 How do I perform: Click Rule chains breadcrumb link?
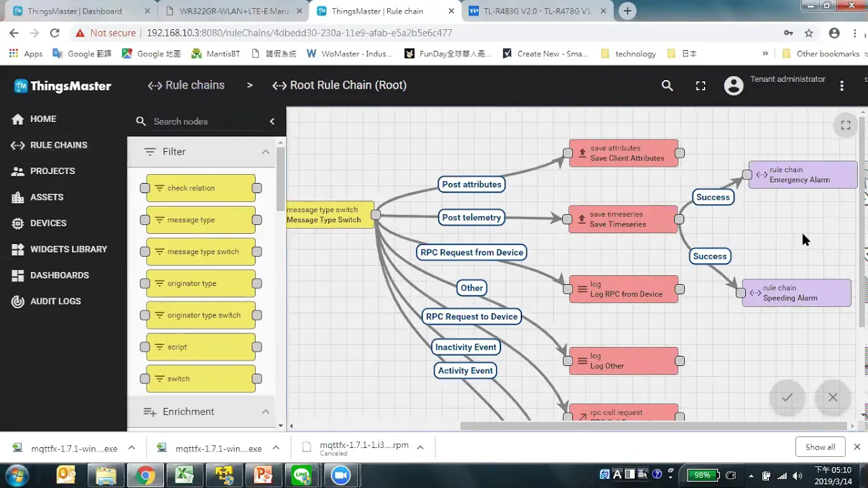[186, 85]
